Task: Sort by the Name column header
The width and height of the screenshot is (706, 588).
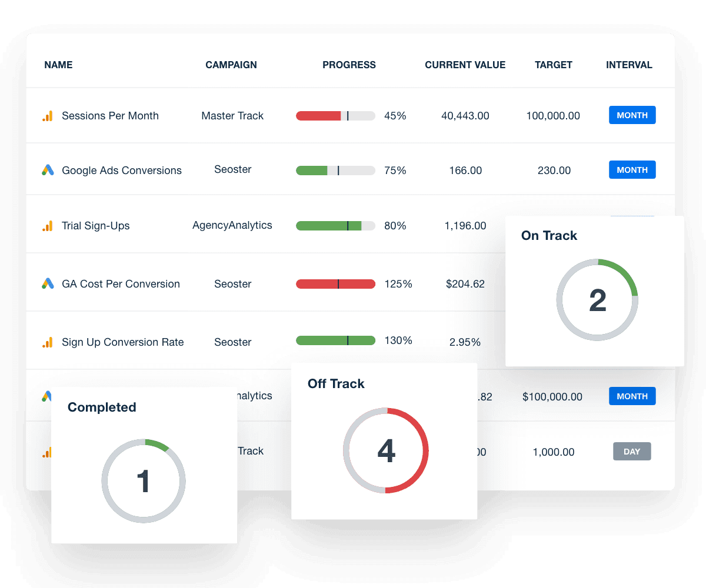Action: [58, 65]
